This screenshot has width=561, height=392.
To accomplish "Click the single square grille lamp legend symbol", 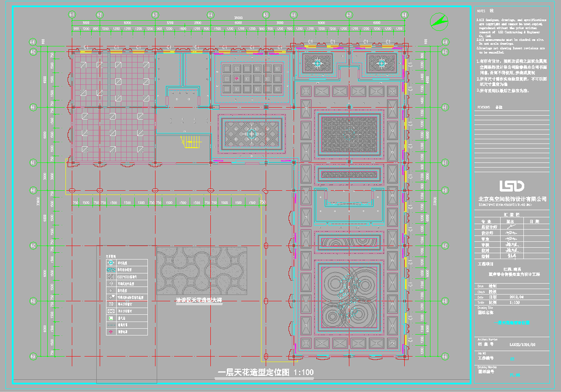I will tap(111, 304).
